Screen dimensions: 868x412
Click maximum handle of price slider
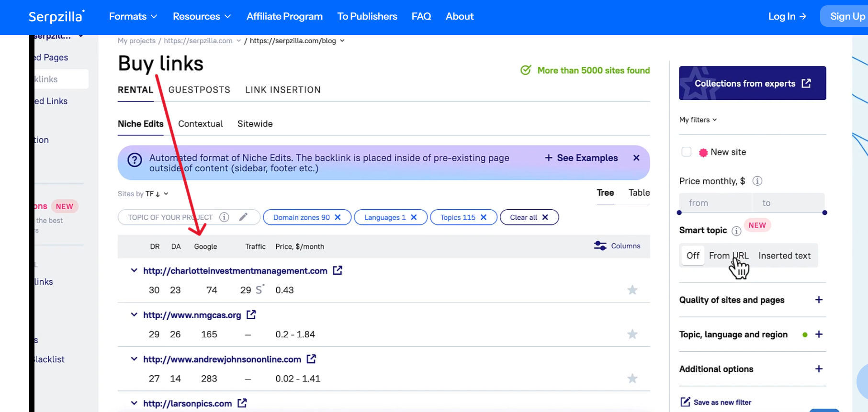pyautogui.click(x=824, y=212)
